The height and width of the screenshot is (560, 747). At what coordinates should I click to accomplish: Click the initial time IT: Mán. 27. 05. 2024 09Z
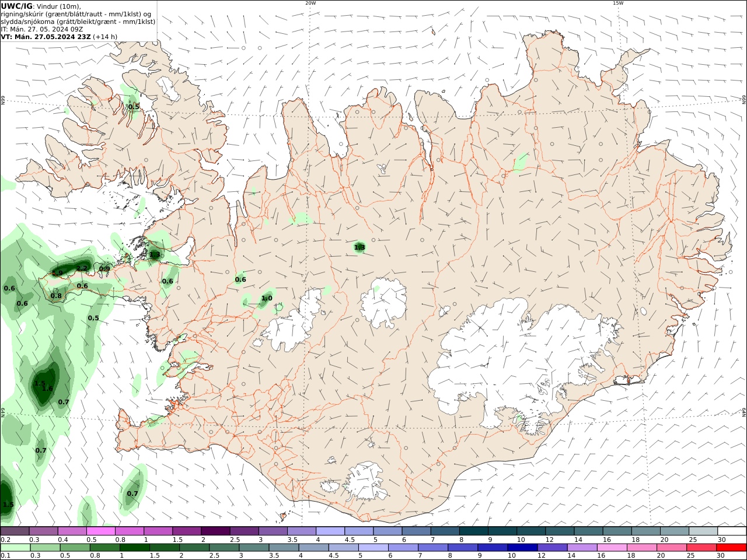42,29
